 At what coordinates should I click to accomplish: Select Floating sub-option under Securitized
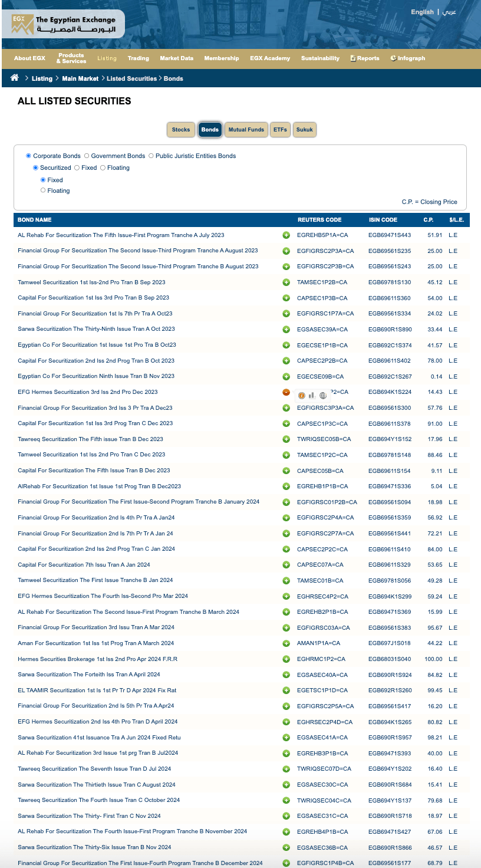(x=43, y=190)
